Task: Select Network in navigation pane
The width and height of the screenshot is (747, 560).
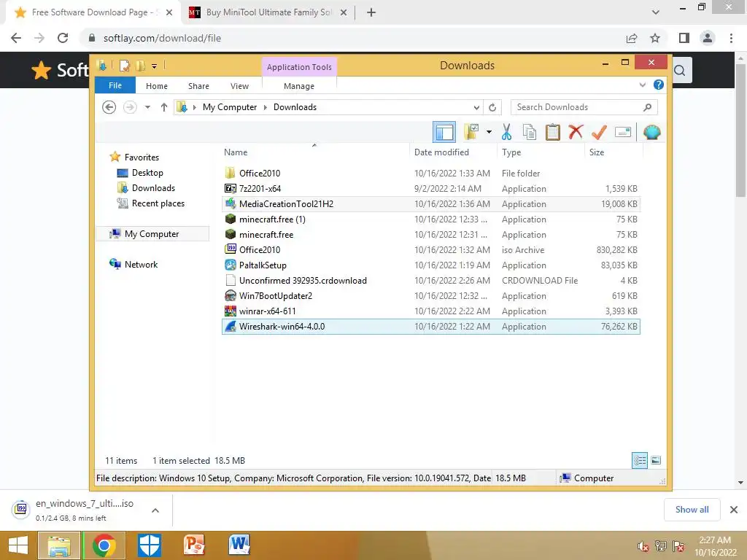Action: pos(141,264)
